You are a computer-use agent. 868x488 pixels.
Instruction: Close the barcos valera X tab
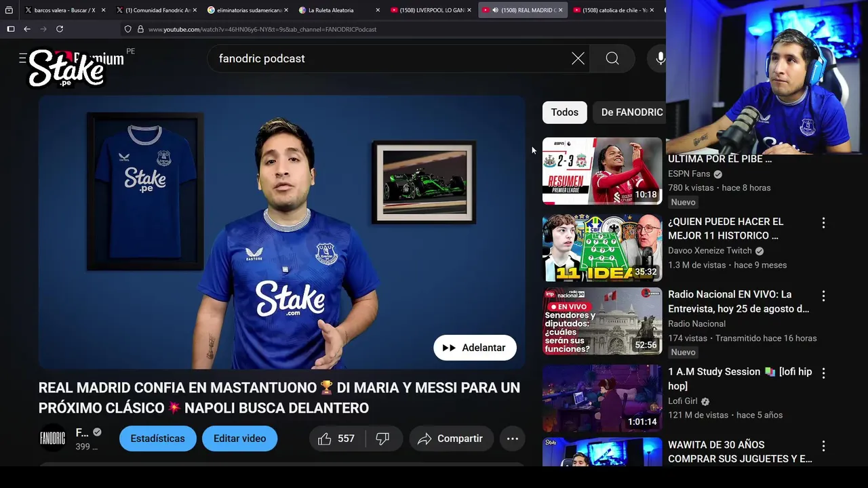click(104, 10)
